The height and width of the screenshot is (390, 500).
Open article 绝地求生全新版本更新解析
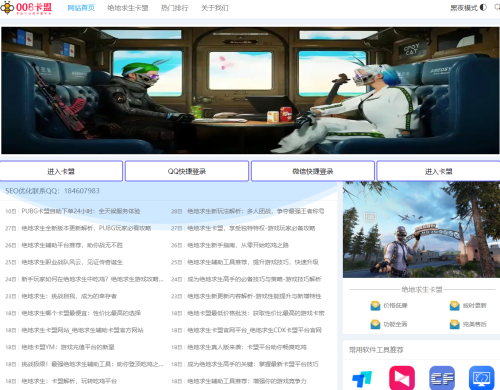(x=86, y=228)
